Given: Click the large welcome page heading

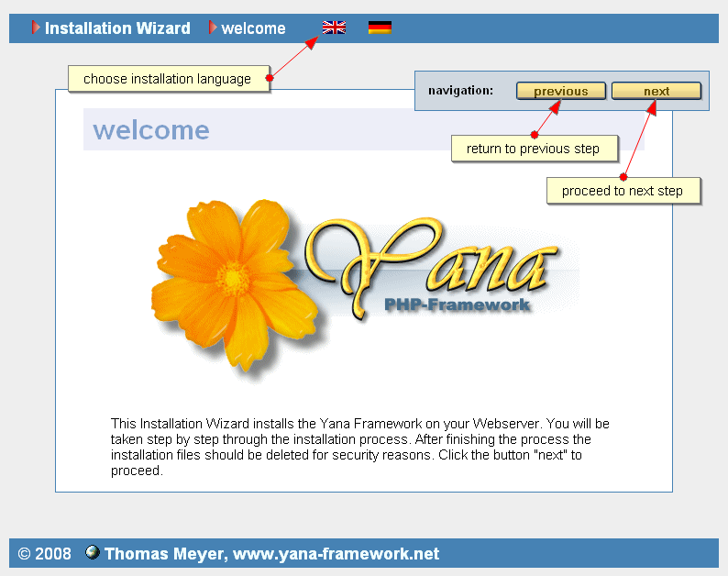Looking at the screenshot, I should point(151,130).
